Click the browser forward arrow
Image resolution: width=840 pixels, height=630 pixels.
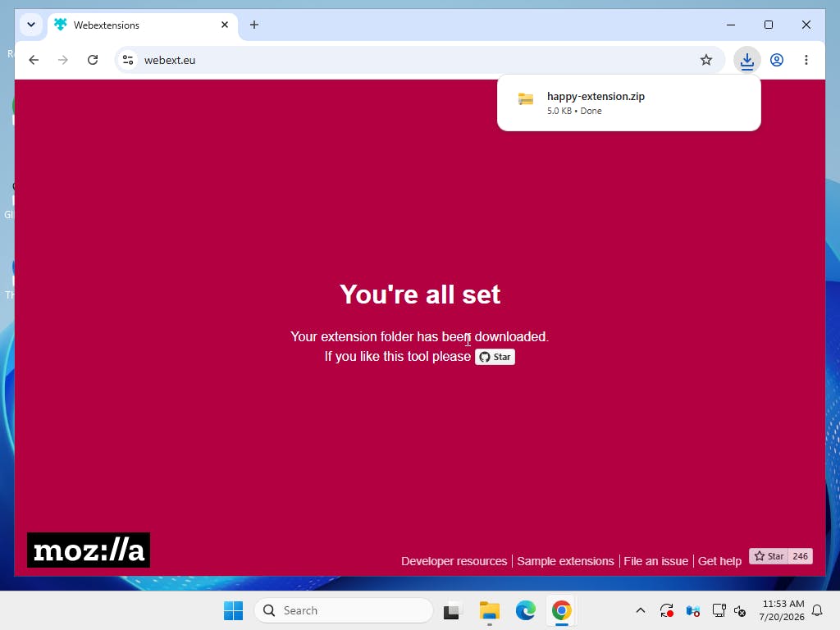pos(63,60)
